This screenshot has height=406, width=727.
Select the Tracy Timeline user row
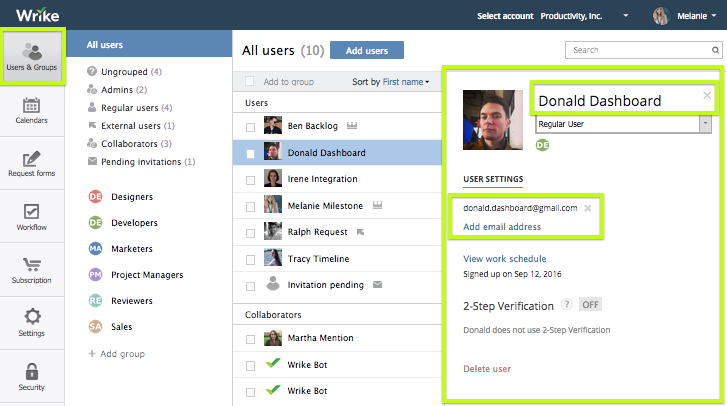point(337,259)
